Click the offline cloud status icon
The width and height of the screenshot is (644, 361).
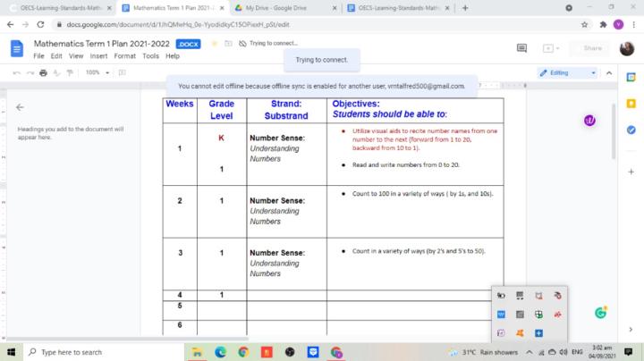coord(242,44)
